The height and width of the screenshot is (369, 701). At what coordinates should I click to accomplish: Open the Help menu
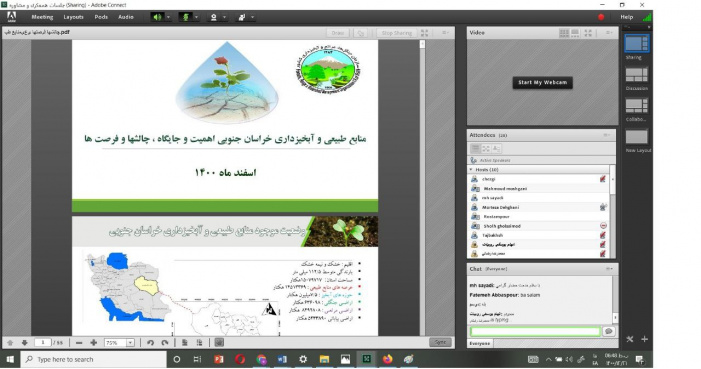(626, 17)
